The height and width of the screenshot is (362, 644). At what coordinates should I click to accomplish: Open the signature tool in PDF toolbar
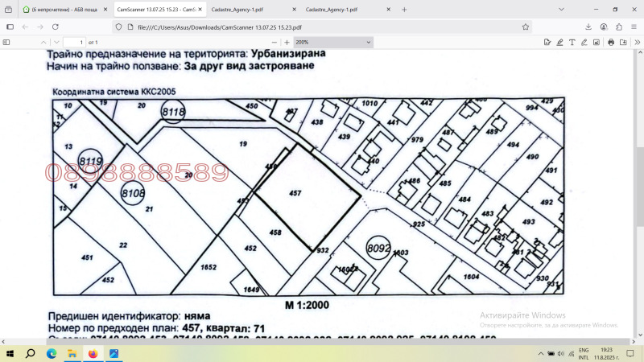coord(547,43)
